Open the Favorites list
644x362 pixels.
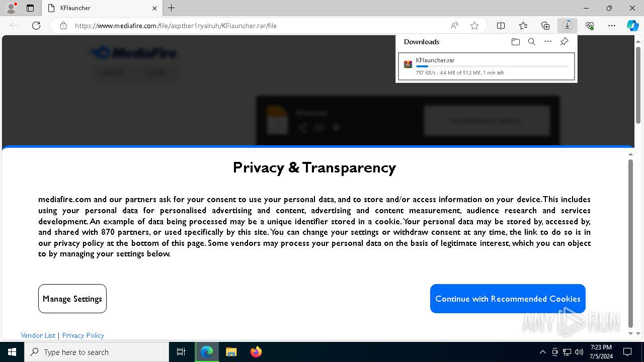(523, 26)
